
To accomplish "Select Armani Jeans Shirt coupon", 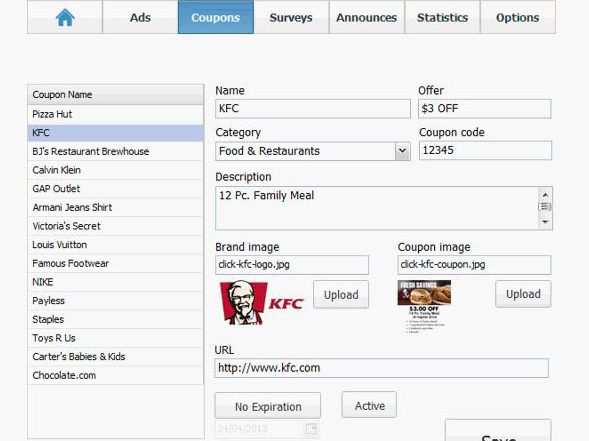I will pos(115,207).
